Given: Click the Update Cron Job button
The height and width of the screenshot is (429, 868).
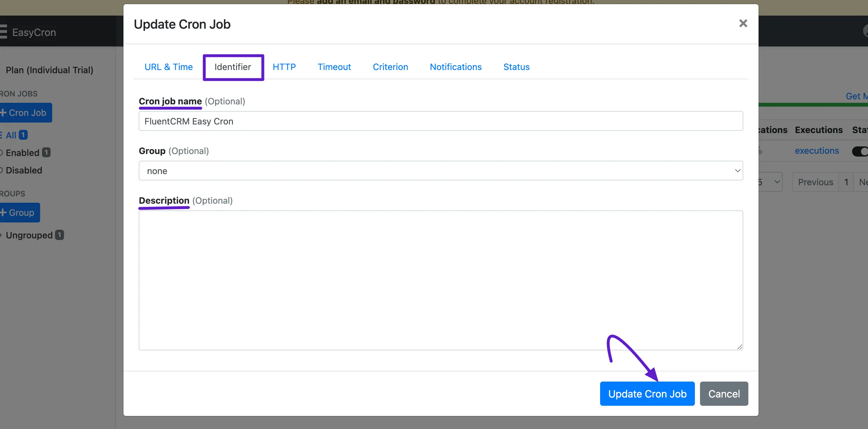Looking at the screenshot, I should click(647, 394).
